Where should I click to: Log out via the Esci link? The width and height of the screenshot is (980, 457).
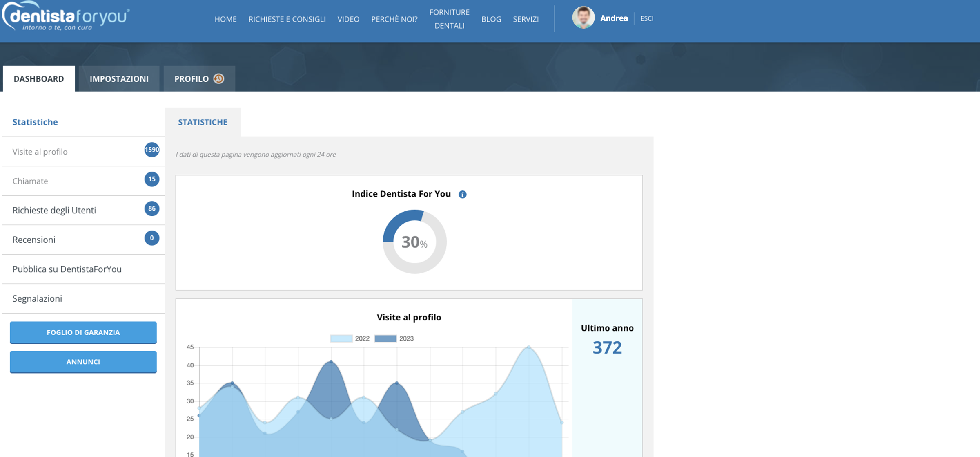pos(646,18)
